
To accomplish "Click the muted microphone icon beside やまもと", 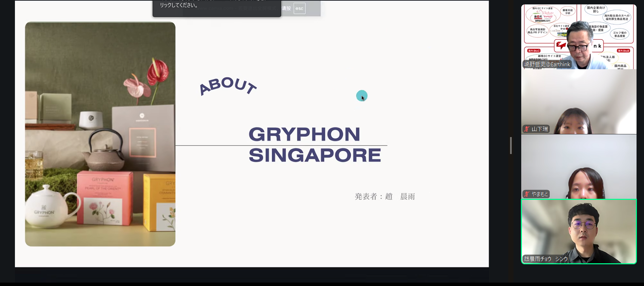I will coord(527,194).
